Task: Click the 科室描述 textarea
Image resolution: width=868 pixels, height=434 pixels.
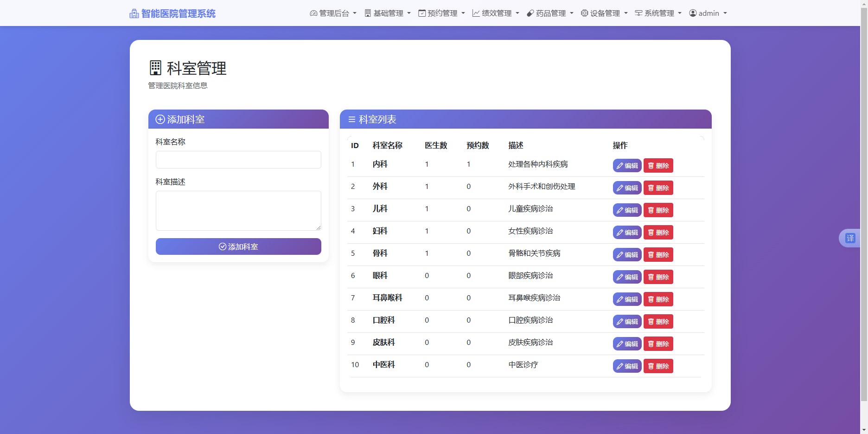Action: 238,210
